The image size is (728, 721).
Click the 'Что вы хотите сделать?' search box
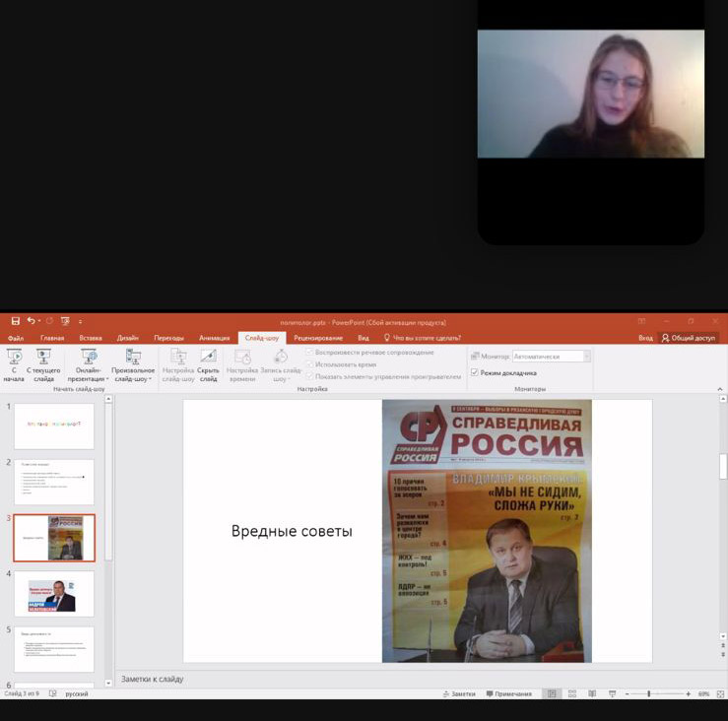coord(423,338)
